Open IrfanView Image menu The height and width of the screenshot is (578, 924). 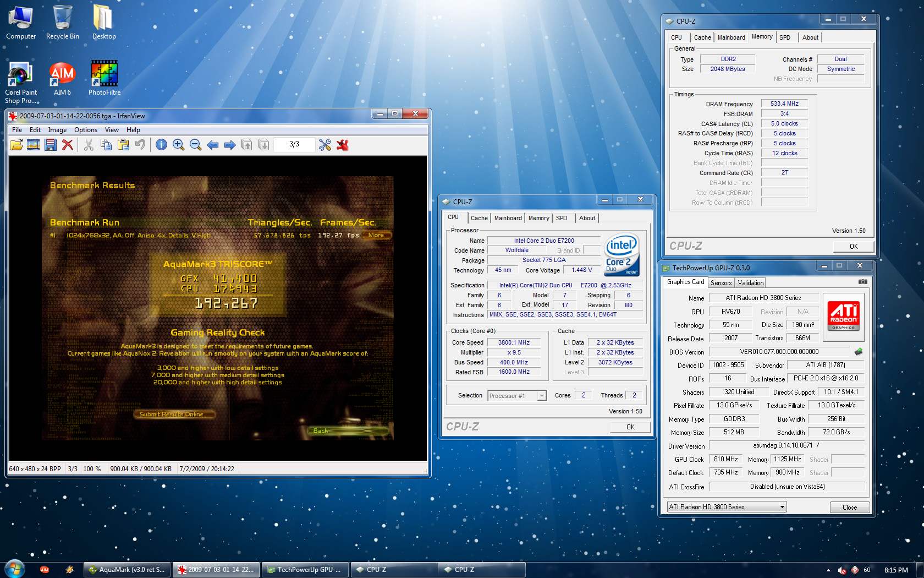tap(57, 130)
